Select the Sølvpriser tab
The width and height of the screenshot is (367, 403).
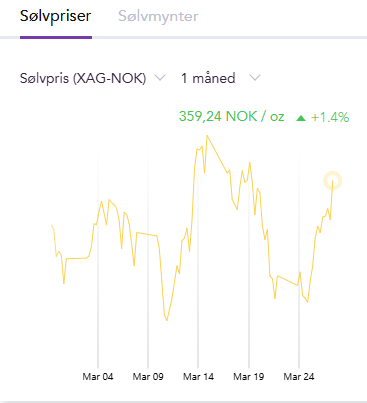click(55, 16)
